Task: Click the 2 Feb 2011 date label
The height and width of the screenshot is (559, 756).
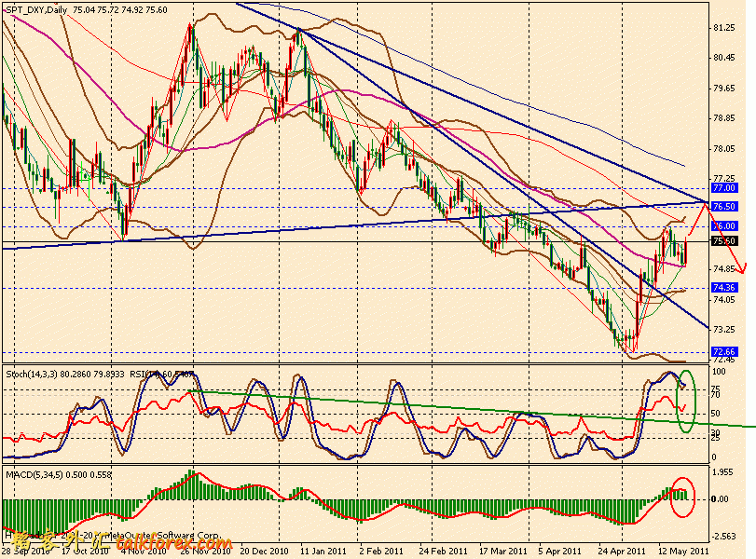Action: coord(381,551)
